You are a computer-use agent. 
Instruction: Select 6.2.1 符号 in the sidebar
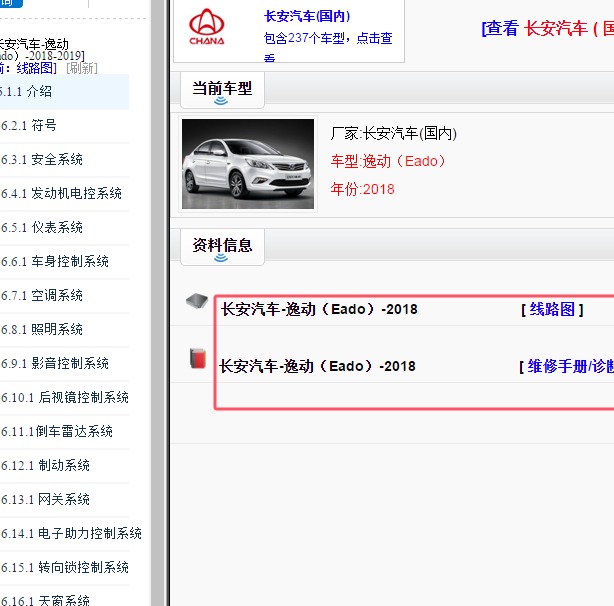click(28, 125)
